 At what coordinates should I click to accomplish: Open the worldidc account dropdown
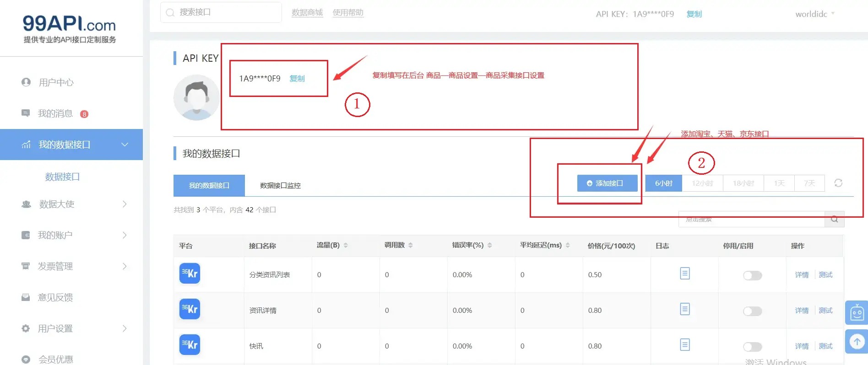pyautogui.click(x=814, y=14)
